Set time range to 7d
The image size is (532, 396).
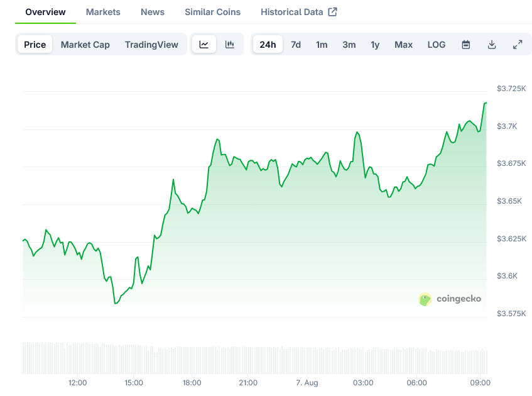(296, 45)
